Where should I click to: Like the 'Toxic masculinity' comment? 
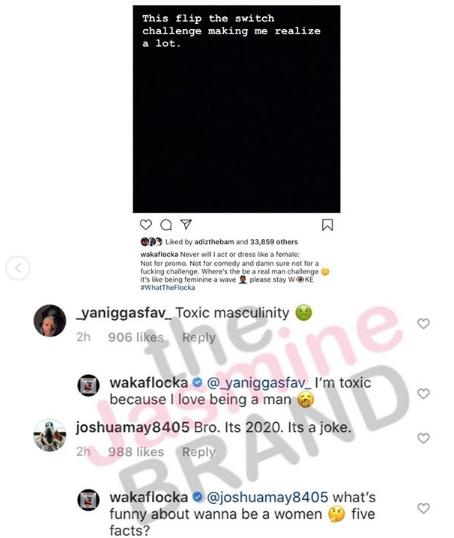pos(423,323)
